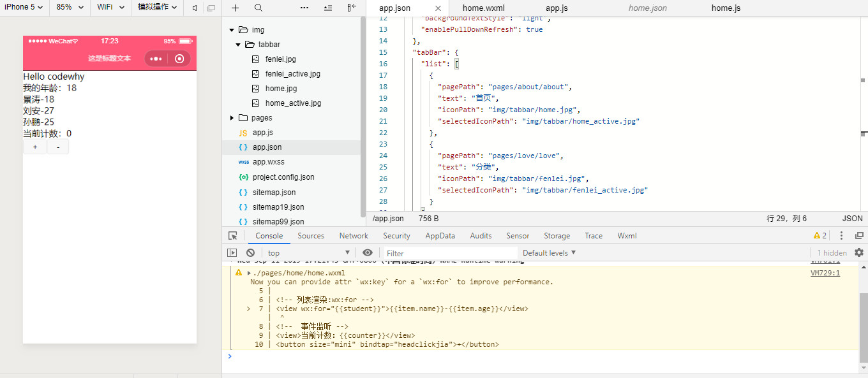The height and width of the screenshot is (378, 868).
Task: Open the WiFi network dropdown
Action: [x=108, y=7]
